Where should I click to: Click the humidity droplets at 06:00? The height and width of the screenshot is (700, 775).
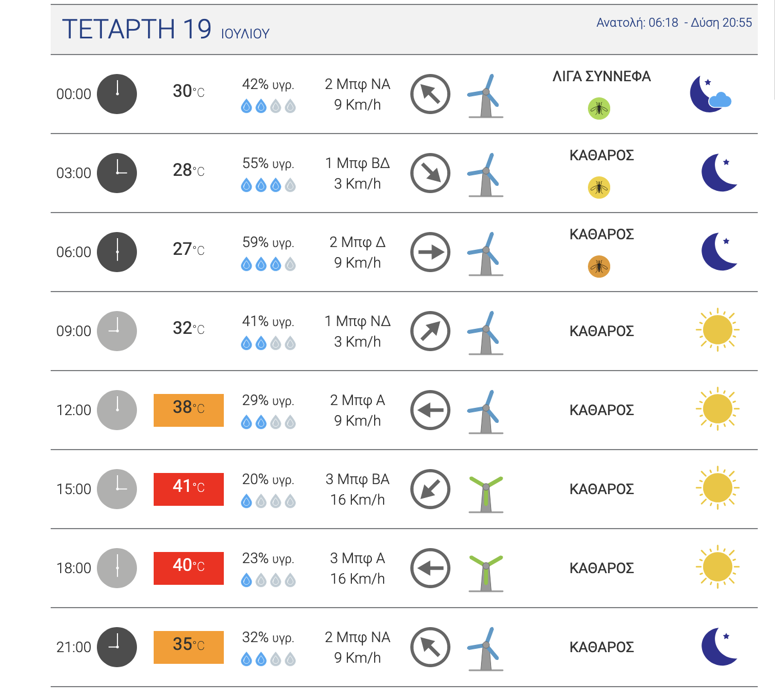(x=268, y=265)
